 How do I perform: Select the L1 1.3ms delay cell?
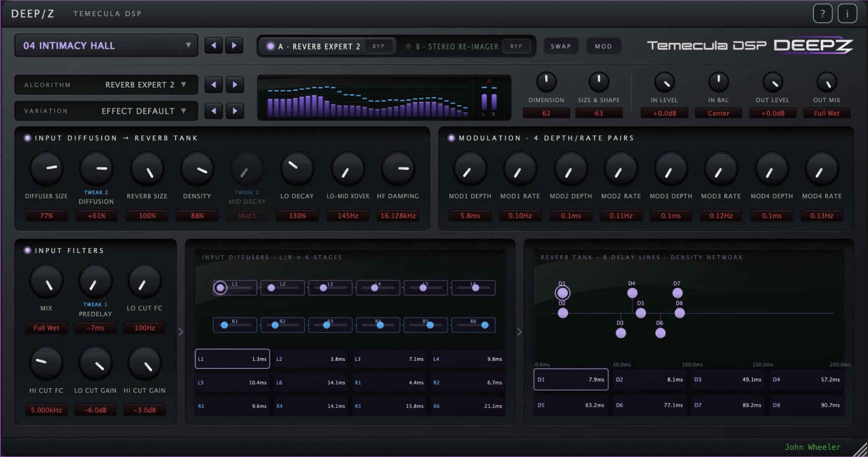pos(232,359)
